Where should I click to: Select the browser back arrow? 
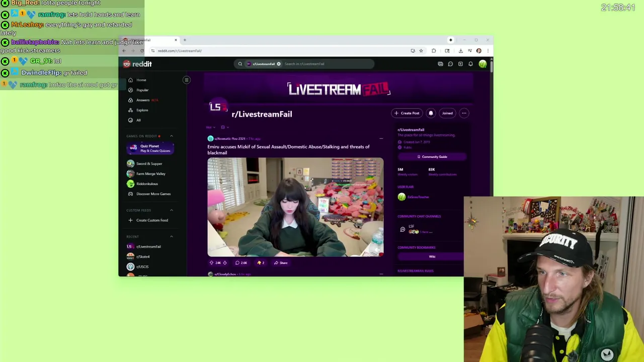click(124, 51)
